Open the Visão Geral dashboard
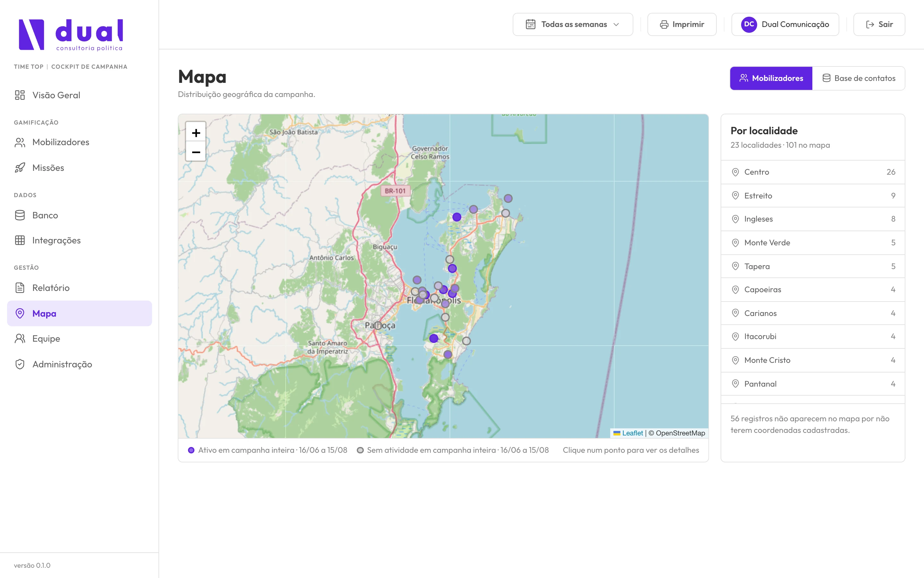Image resolution: width=924 pixels, height=578 pixels. (x=80, y=95)
